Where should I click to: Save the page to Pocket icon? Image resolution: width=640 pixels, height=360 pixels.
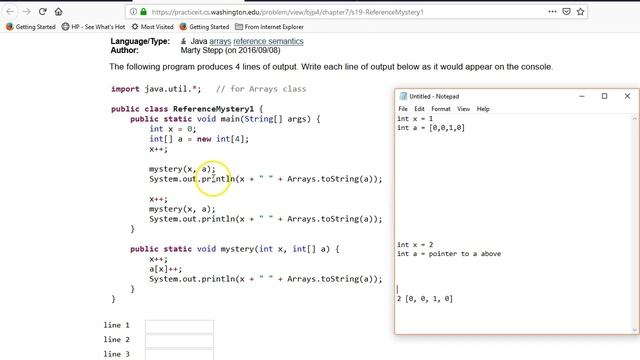[566, 12]
